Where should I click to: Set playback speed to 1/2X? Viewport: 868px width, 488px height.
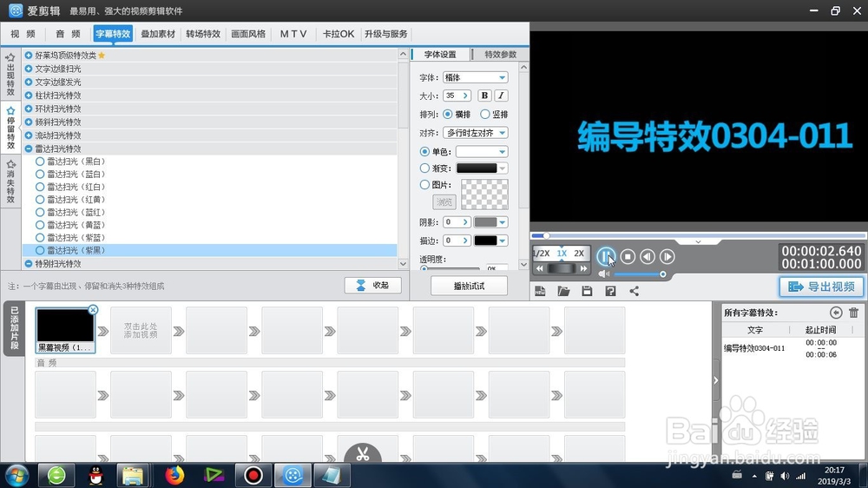click(x=541, y=254)
